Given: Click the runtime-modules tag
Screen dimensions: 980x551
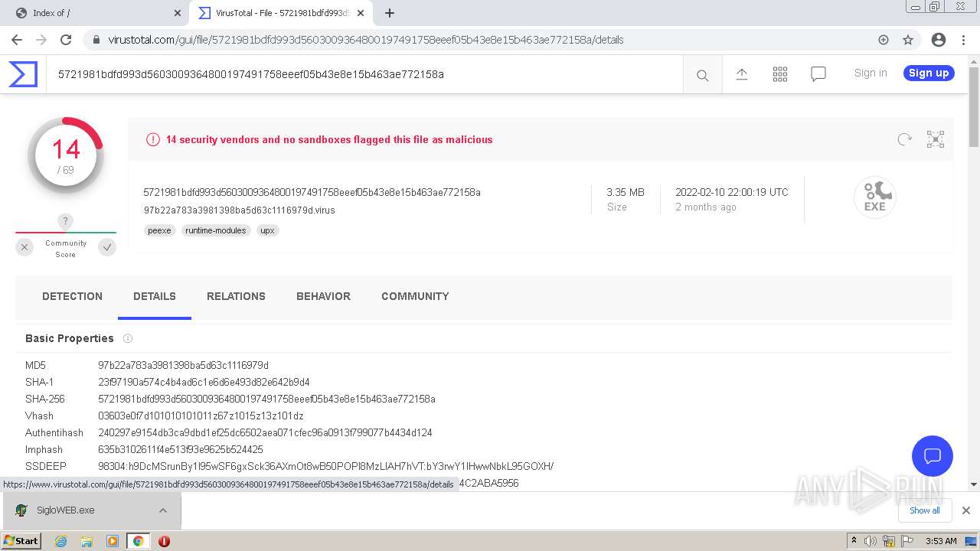Looking at the screenshot, I should (x=216, y=230).
